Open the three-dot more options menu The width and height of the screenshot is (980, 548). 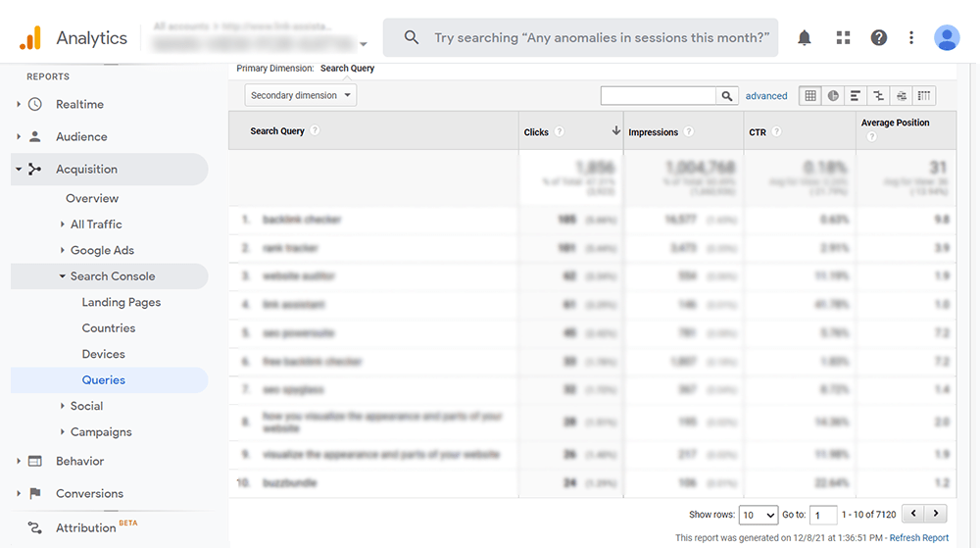click(x=911, y=38)
